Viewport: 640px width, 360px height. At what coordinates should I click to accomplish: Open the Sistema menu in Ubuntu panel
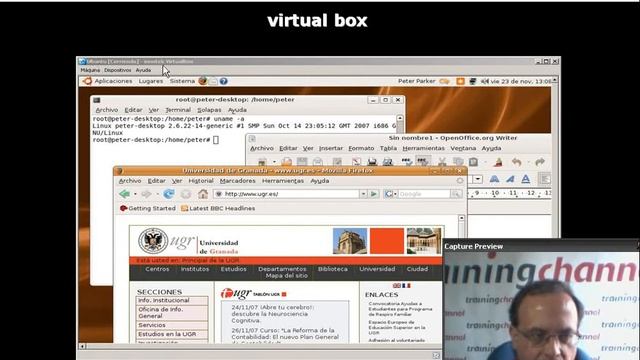[182, 81]
